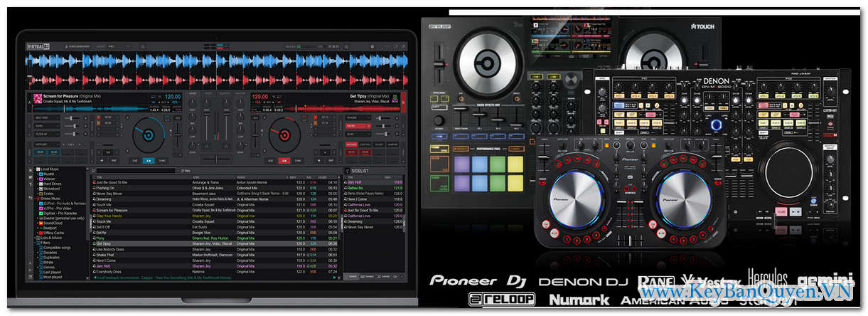Image resolution: width=868 pixels, height=316 pixels.
Task: Click CUE button on left deck
Action: tap(134, 161)
